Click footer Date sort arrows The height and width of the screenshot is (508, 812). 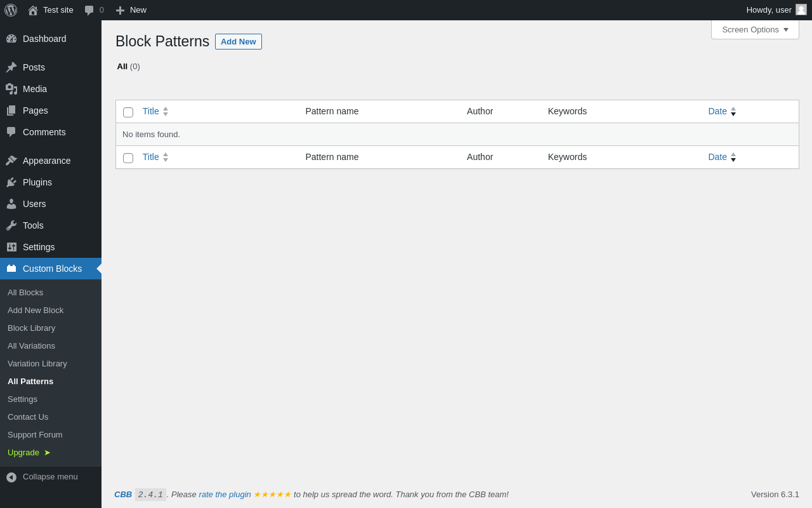click(x=733, y=157)
